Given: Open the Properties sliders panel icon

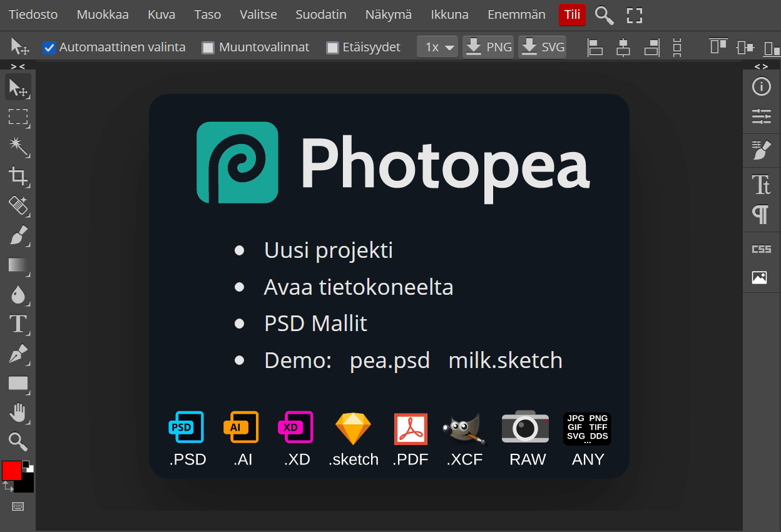Looking at the screenshot, I should click(x=761, y=116).
